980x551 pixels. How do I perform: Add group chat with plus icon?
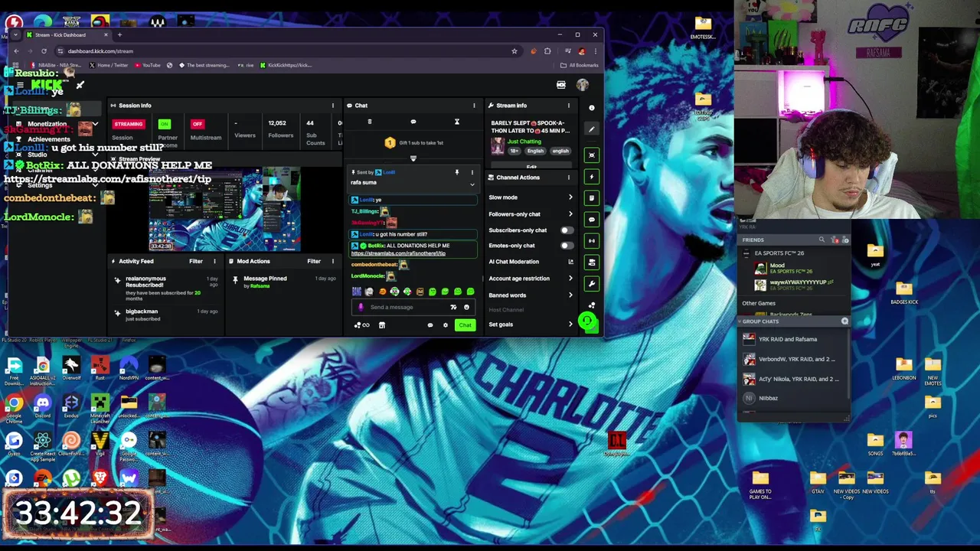(x=844, y=321)
